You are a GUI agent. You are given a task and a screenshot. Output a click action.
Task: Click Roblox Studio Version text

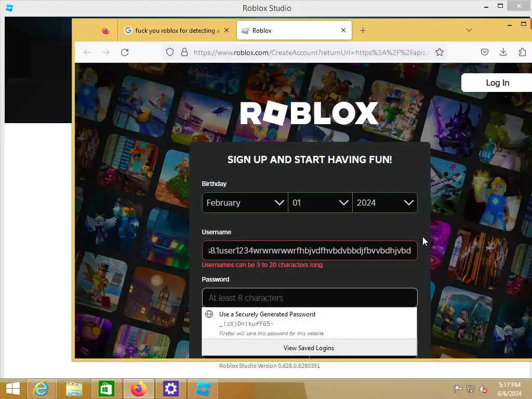click(x=270, y=366)
